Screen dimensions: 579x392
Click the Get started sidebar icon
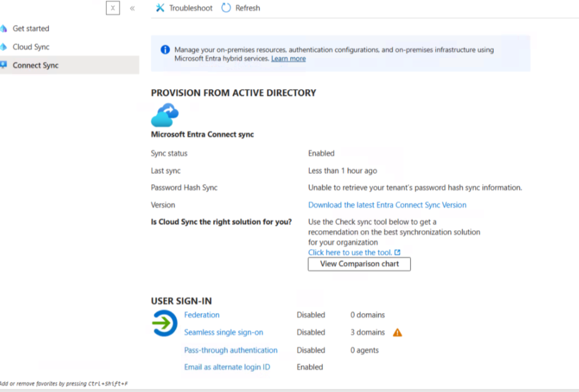coord(3,29)
